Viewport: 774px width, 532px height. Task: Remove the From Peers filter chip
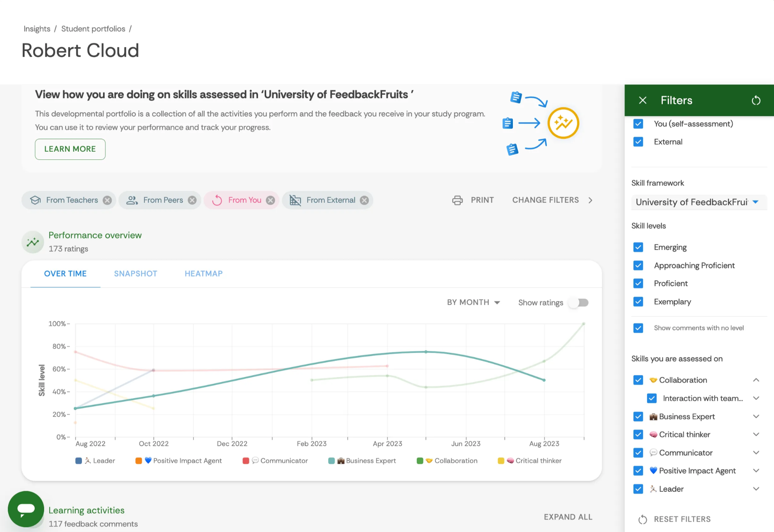tap(192, 200)
